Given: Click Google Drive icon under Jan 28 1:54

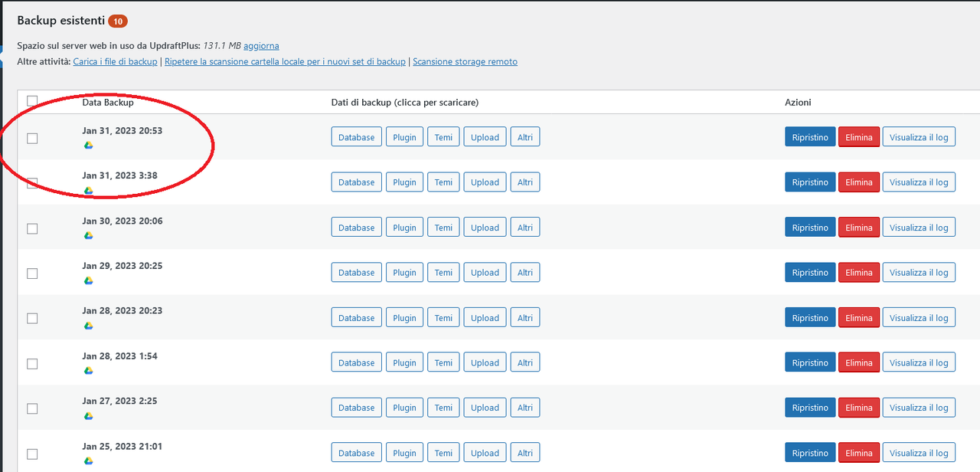Looking at the screenshot, I should tap(88, 371).
